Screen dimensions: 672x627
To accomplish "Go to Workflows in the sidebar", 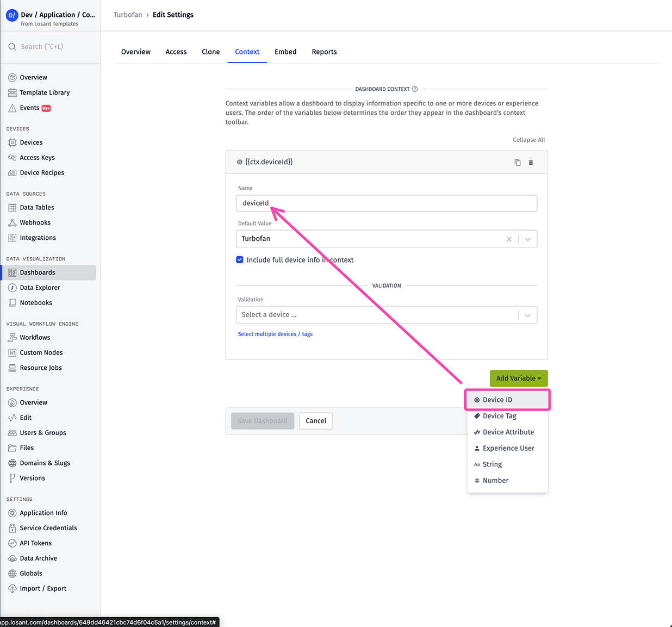I will tap(35, 338).
